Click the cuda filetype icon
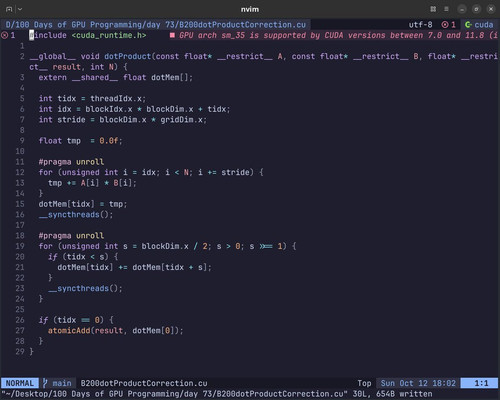 coord(468,25)
